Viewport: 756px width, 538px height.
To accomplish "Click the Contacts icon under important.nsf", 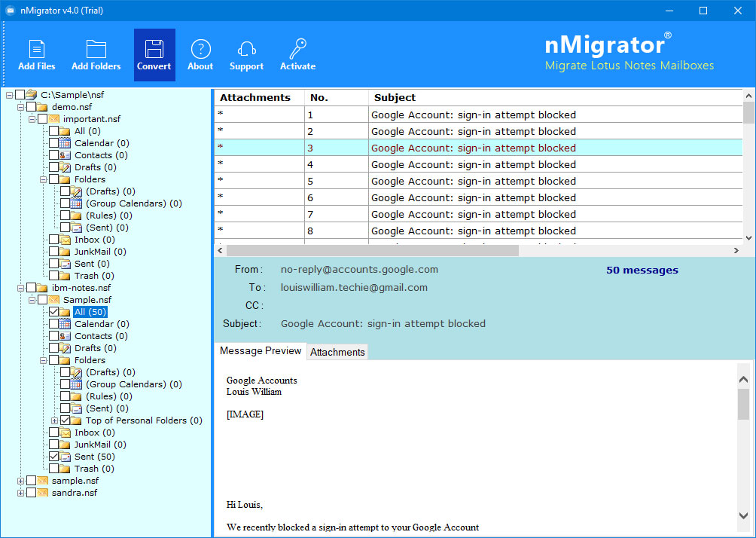I will (x=65, y=155).
